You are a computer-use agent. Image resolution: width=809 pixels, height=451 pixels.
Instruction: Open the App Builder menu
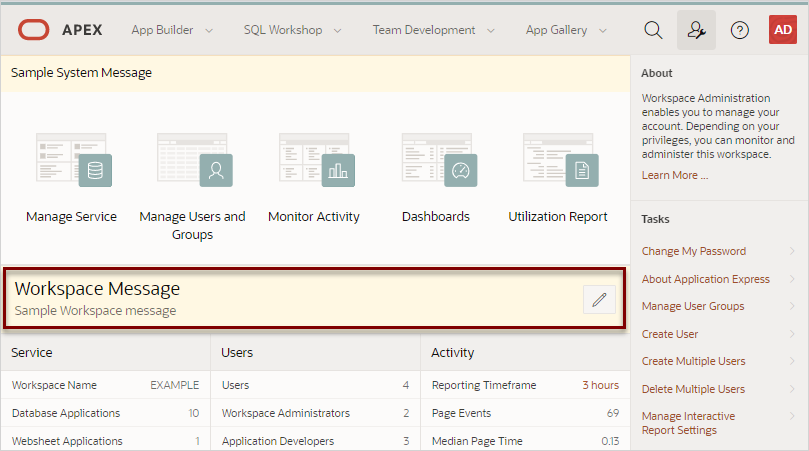[x=162, y=30]
